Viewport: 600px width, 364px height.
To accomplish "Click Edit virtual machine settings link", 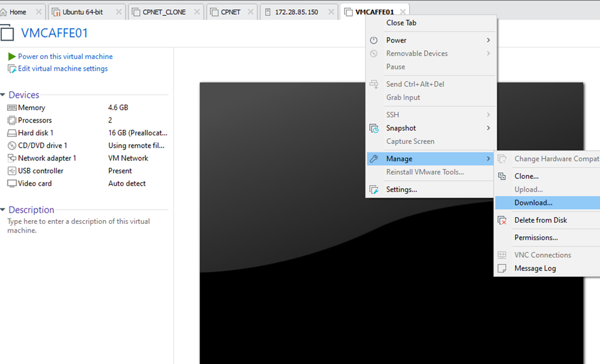I will point(63,69).
